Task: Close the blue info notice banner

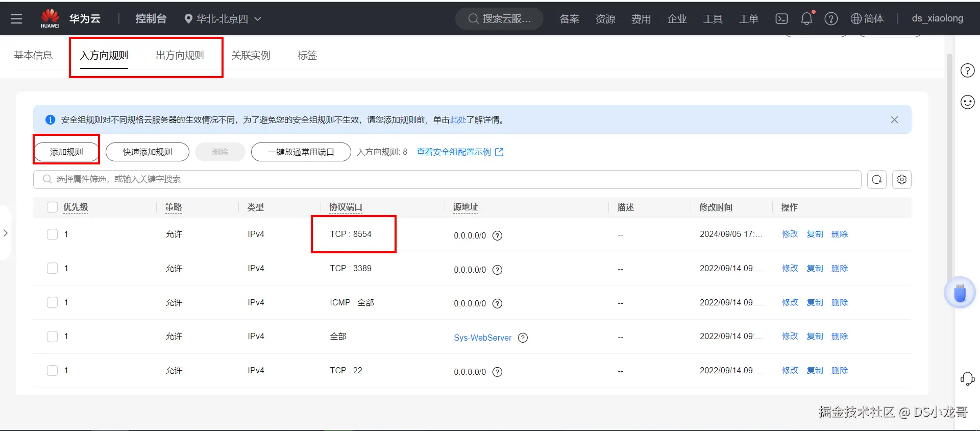Action: pos(894,119)
